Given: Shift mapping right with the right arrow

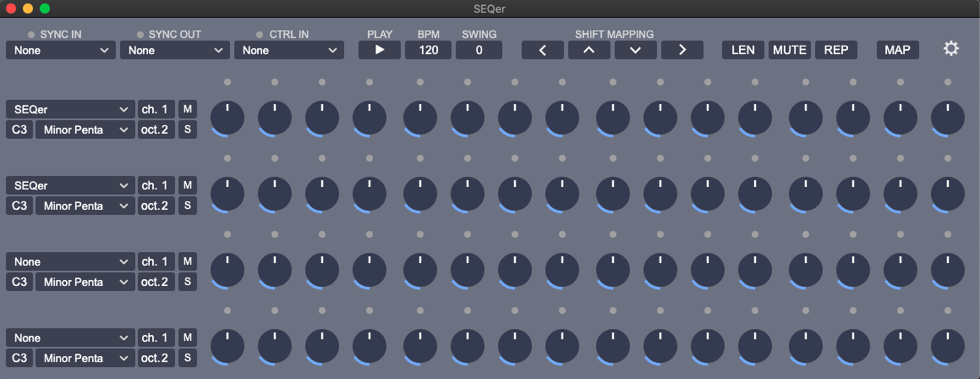Looking at the screenshot, I should click(x=682, y=50).
